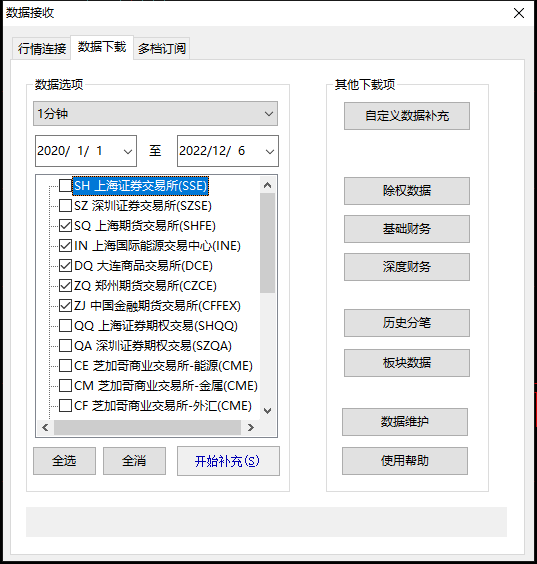Click the 自定义数据补充 button
The image size is (537, 564).
(407, 116)
